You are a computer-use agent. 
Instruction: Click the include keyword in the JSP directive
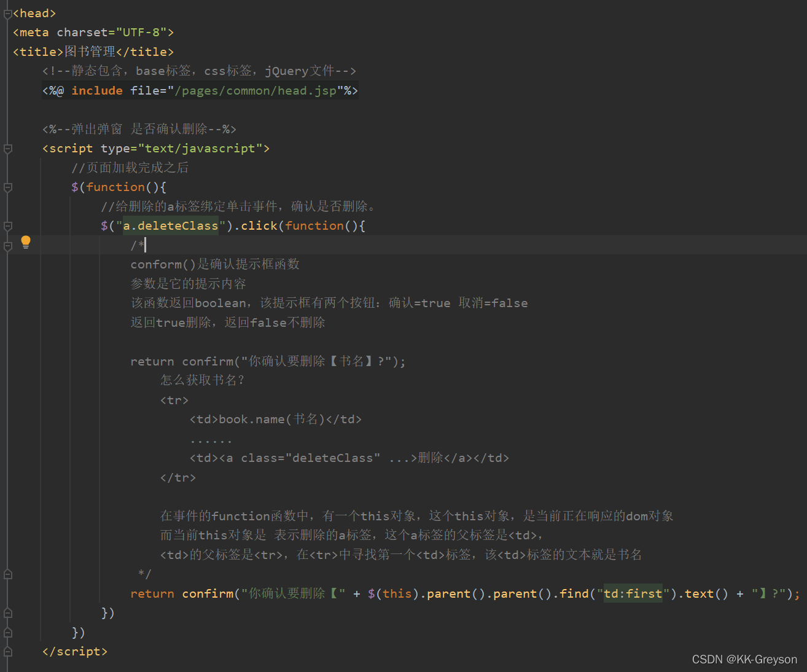[97, 91]
